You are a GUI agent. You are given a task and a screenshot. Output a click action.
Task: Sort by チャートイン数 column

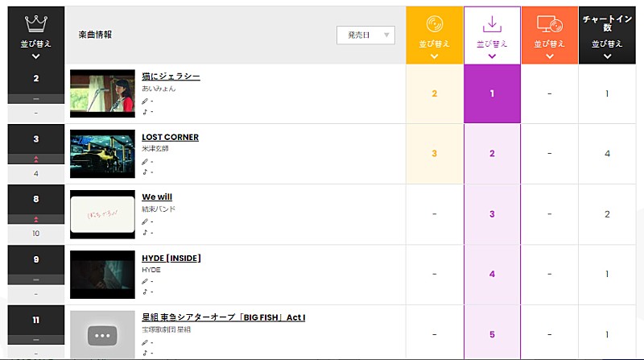(x=607, y=43)
